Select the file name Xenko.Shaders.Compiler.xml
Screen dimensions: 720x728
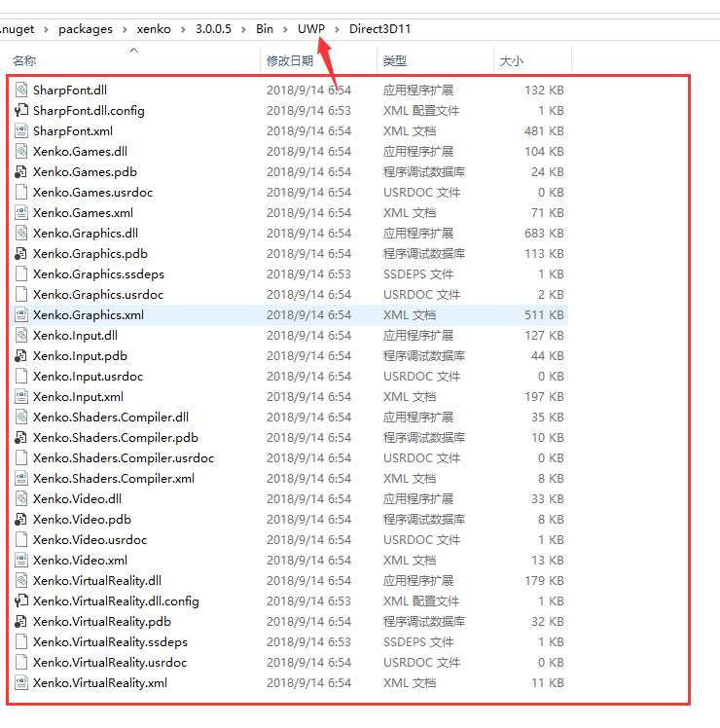click(x=114, y=479)
